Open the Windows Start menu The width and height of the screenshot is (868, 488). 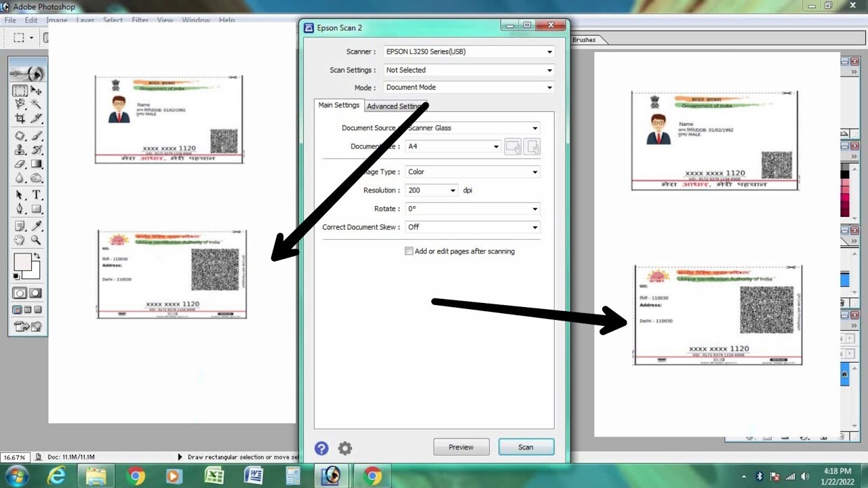click(16, 476)
